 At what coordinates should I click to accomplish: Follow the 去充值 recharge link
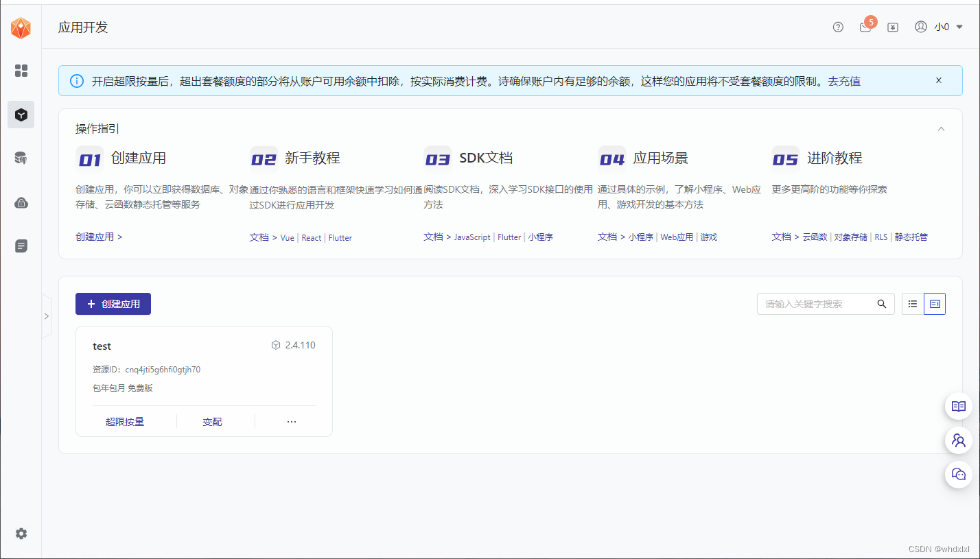(844, 81)
